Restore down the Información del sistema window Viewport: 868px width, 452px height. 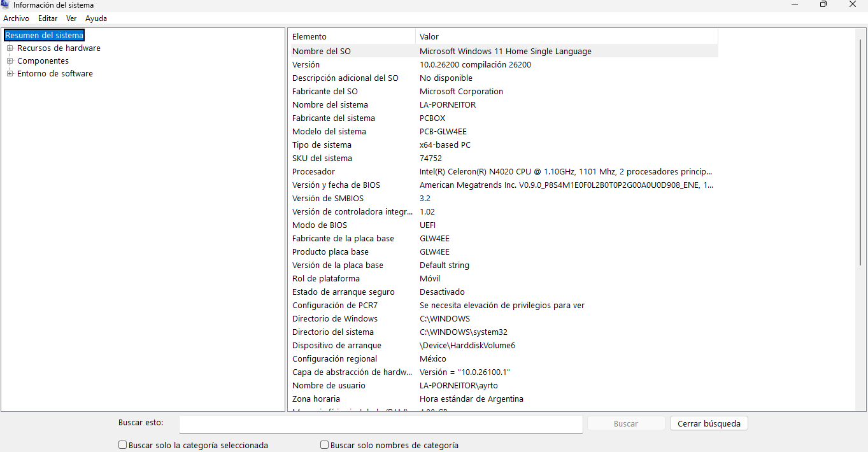click(823, 4)
